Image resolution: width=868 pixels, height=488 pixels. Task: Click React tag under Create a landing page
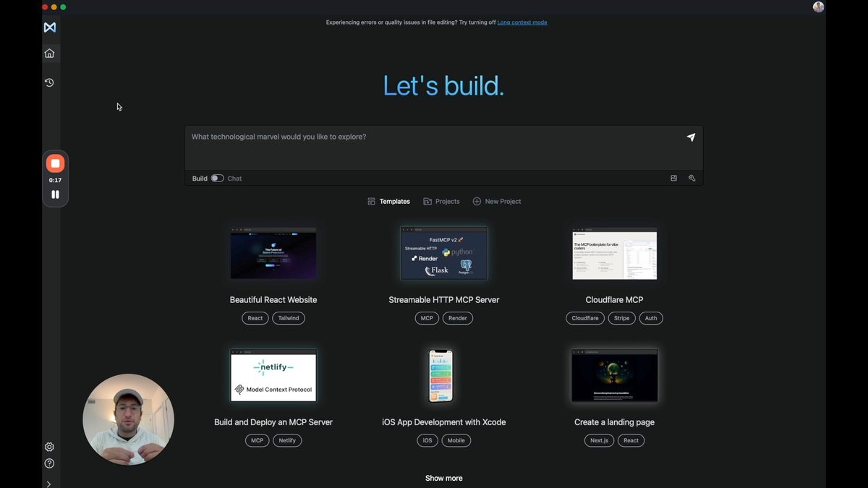[x=631, y=440]
